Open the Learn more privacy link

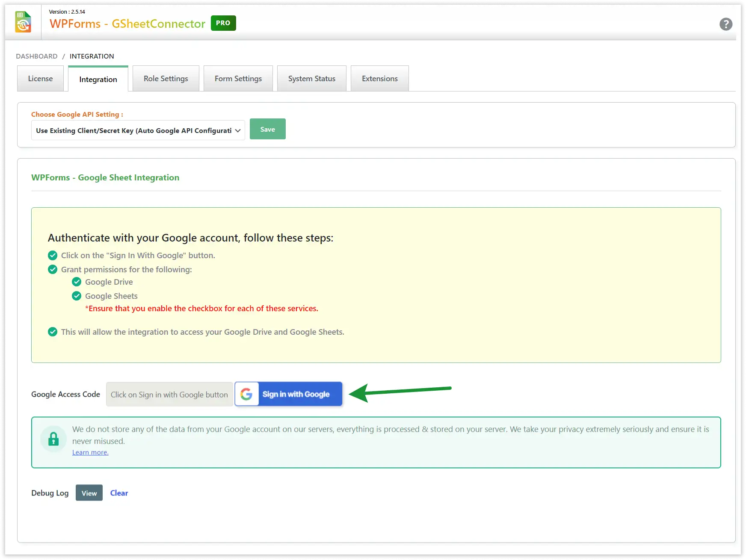pos(90,452)
